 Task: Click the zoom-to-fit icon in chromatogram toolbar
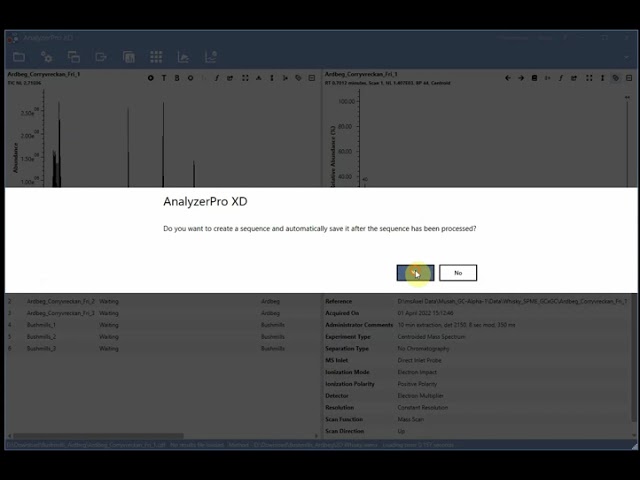[245, 78]
